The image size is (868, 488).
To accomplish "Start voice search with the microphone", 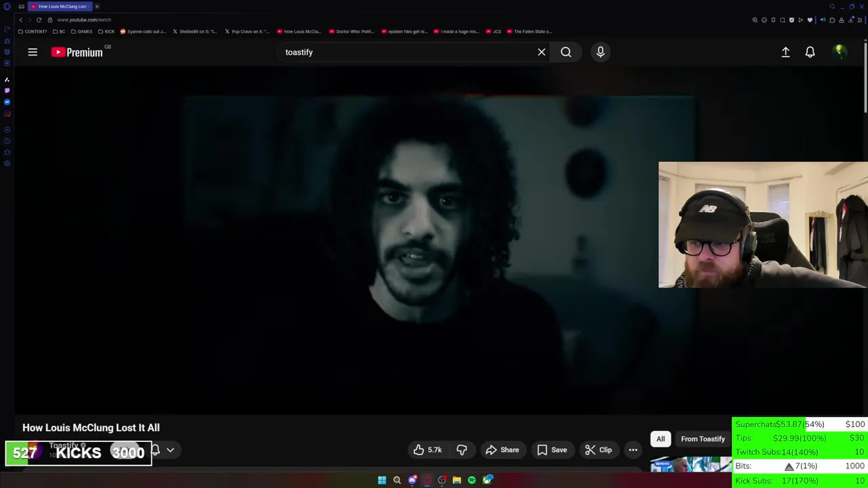I will coord(600,52).
